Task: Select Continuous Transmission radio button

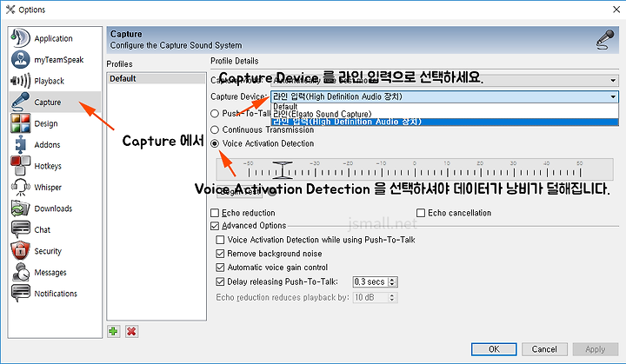Action: click(215, 129)
